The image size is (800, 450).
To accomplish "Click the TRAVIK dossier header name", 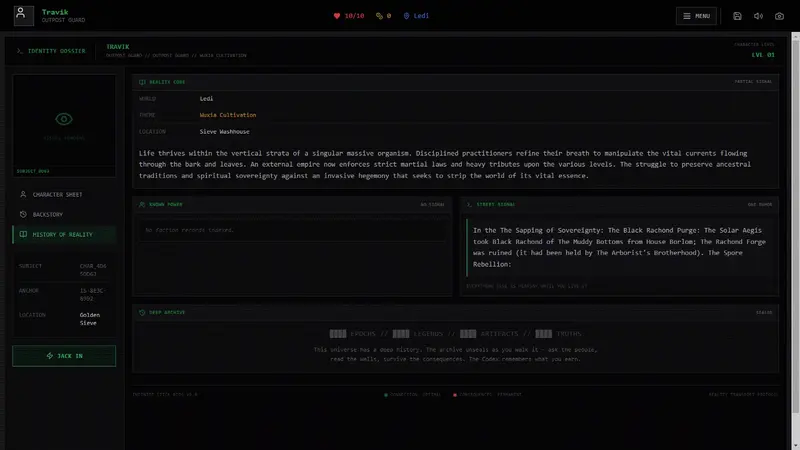I will [117, 46].
